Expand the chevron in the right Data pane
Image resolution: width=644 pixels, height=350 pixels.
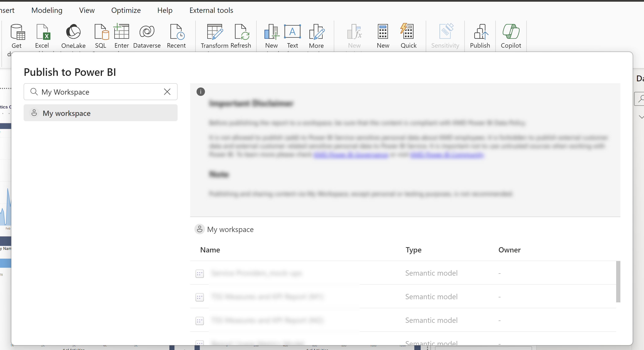[x=641, y=117]
